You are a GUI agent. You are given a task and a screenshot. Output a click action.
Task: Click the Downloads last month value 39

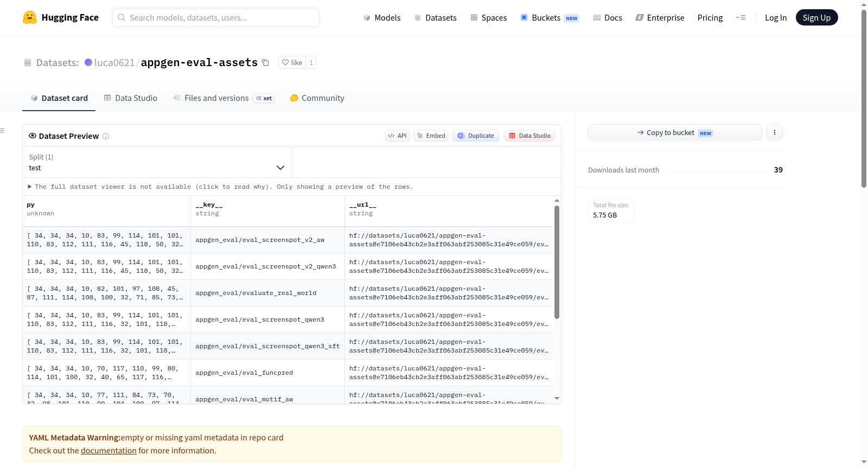pos(778,170)
